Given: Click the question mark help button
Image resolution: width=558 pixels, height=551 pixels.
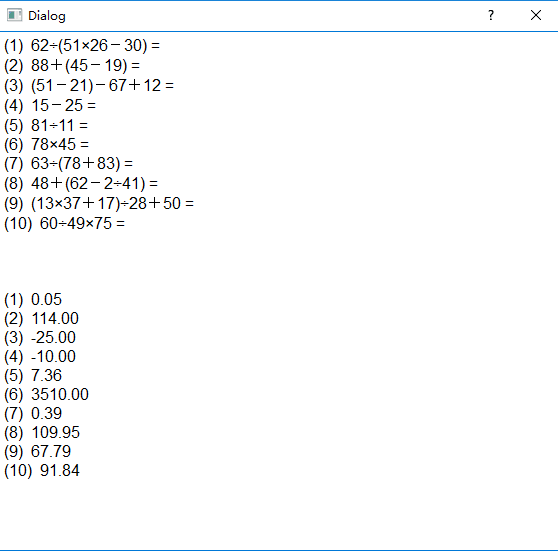Looking at the screenshot, I should coord(491,15).
